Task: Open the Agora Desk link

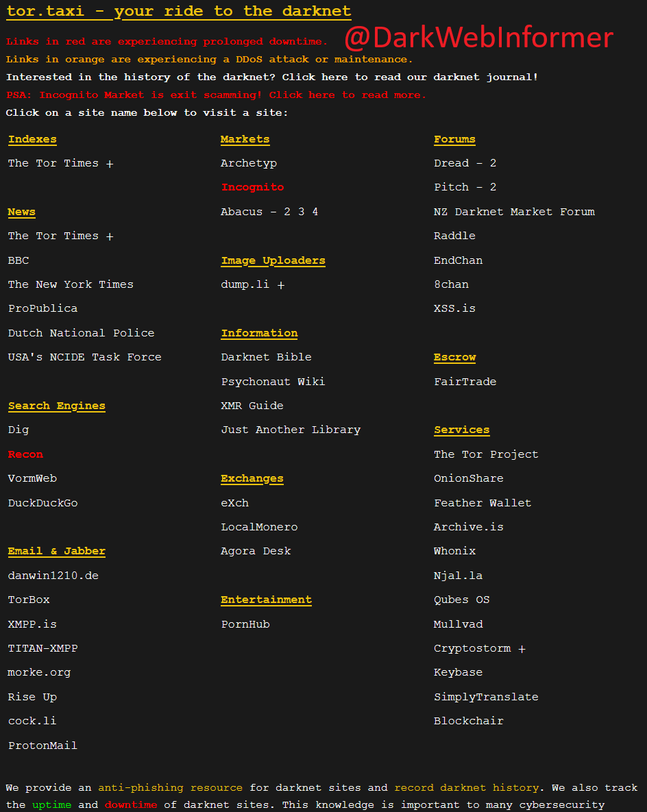Action: 256,551
